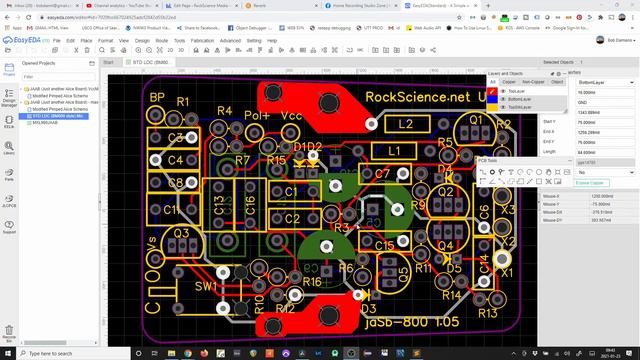Click the Width field showing 16.000mil
The height and width of the screenshot is (360, 640).
click(x=605, y=93)
